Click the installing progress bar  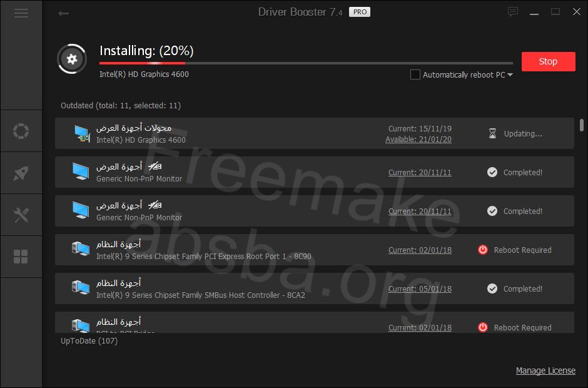pyautogui.click(x=306, y=63)
